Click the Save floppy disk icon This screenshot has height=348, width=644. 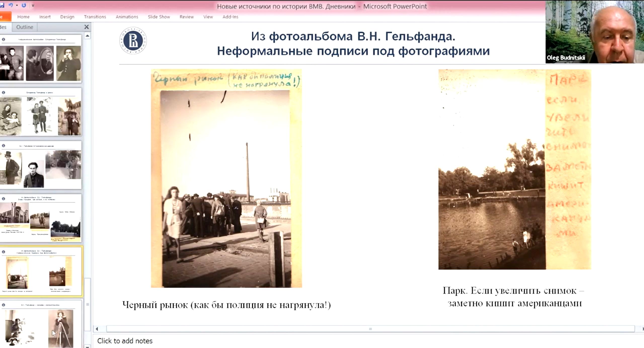point(2,5)
